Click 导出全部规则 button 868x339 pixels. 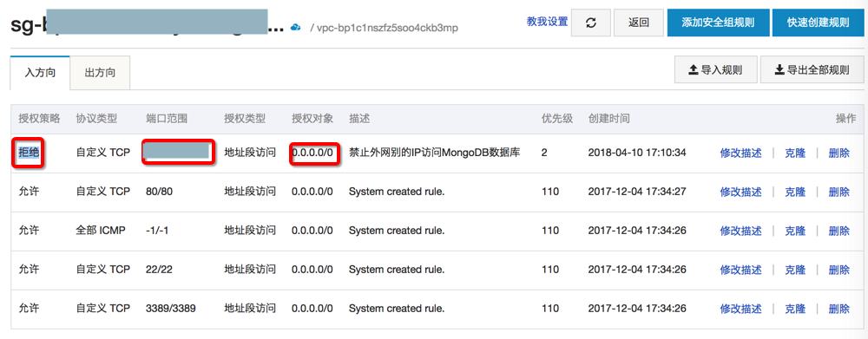pos(812,70)
